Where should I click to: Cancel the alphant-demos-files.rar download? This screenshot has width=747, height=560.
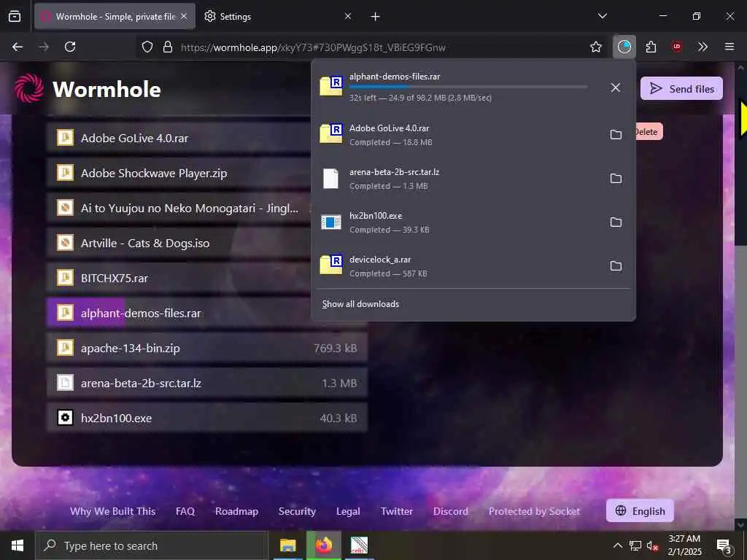[x=616, y=87]
